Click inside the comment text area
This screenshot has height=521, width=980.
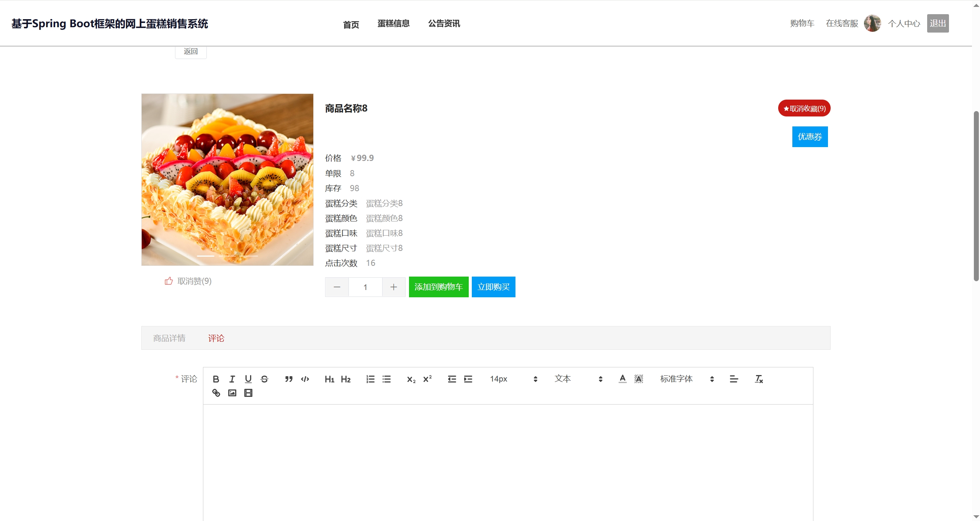pos(508,462)
